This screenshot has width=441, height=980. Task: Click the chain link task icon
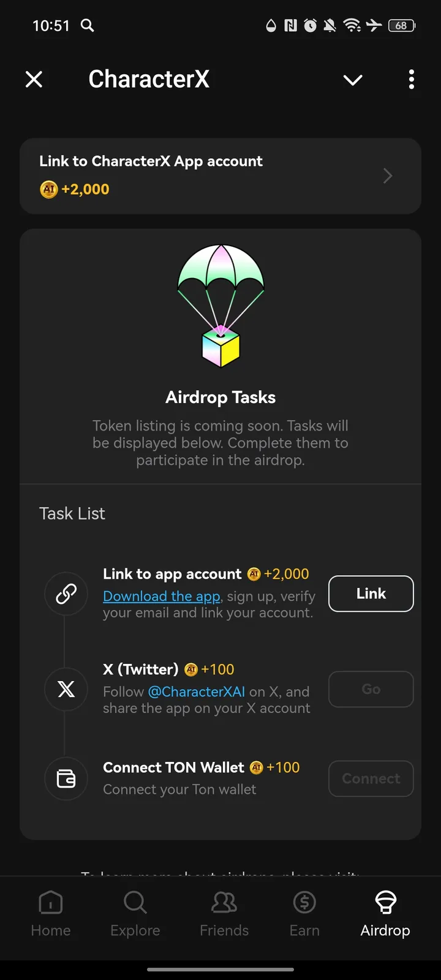click(x=66, y=593)
